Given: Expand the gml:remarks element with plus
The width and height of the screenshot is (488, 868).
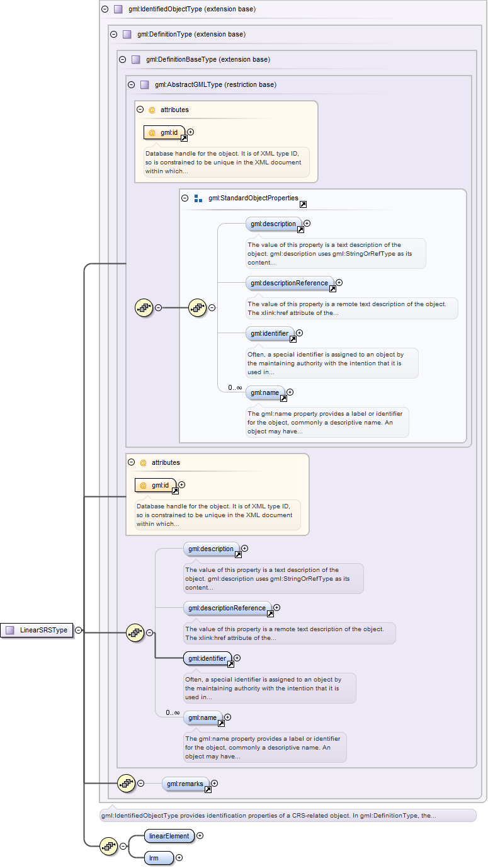Looking at the screenshot, I should click(x=215, y=783).
